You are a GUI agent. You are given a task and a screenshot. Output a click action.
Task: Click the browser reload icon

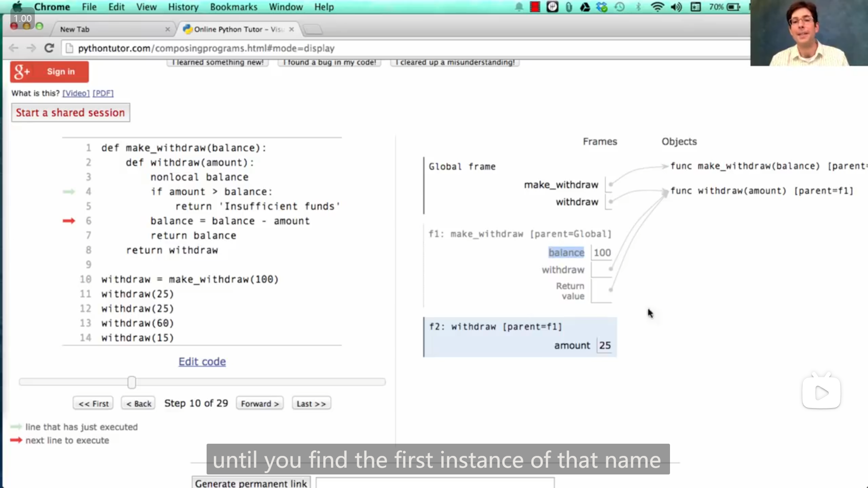point(49,48)
